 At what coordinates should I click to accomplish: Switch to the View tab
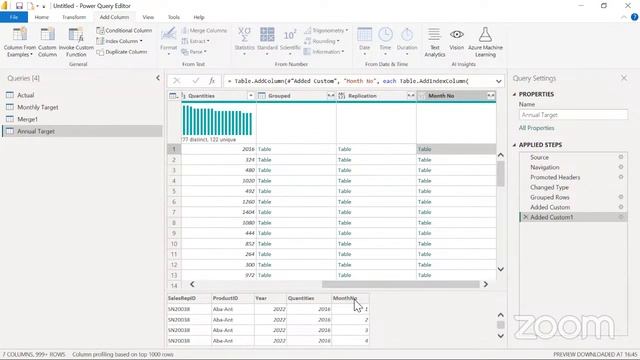point(148,17)
